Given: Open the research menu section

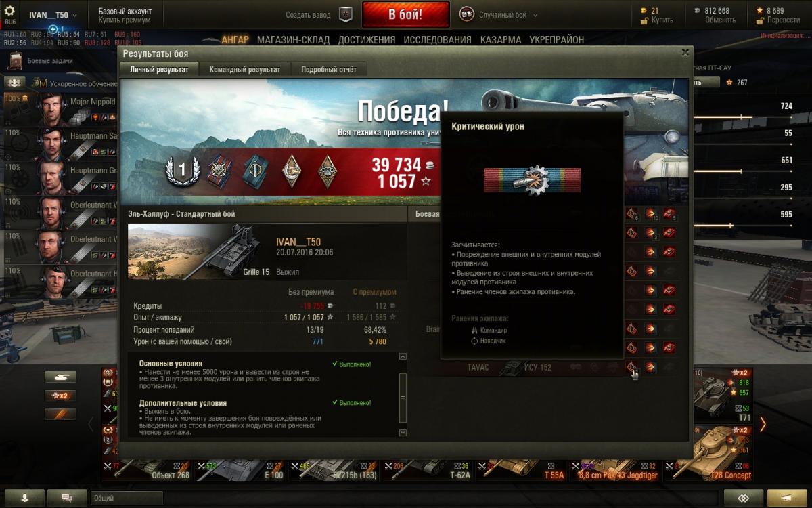Looking at the screenshot, I should [x=437, y=40].
